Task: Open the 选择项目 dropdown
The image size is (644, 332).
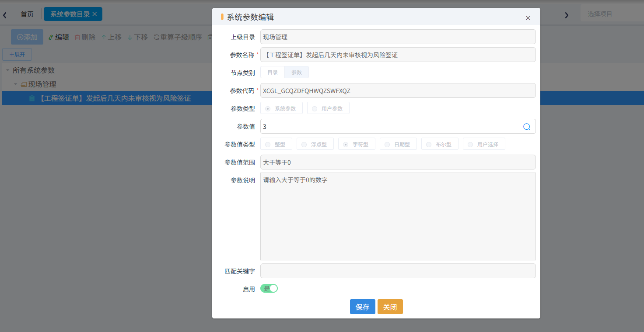Action: tap(612, 14)
